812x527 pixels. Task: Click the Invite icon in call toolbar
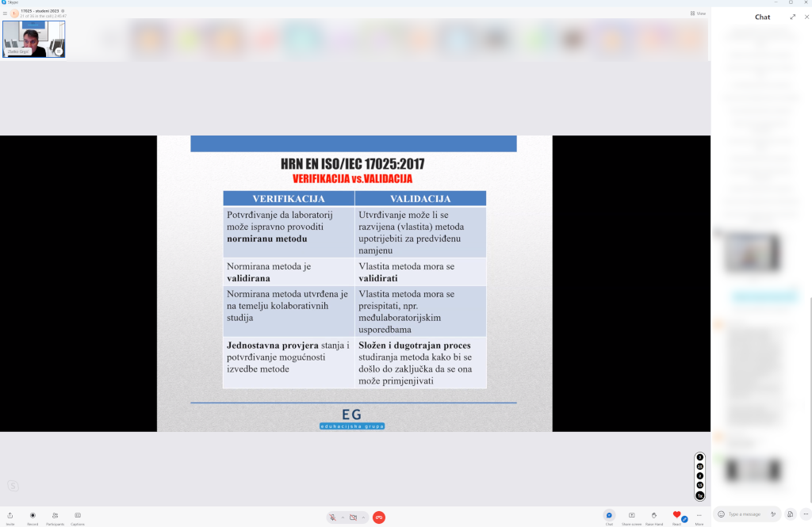click(10, 516)
